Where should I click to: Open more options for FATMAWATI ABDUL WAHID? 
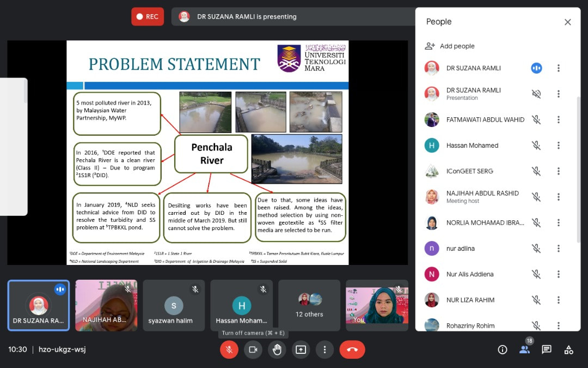(x=558, y=120)
